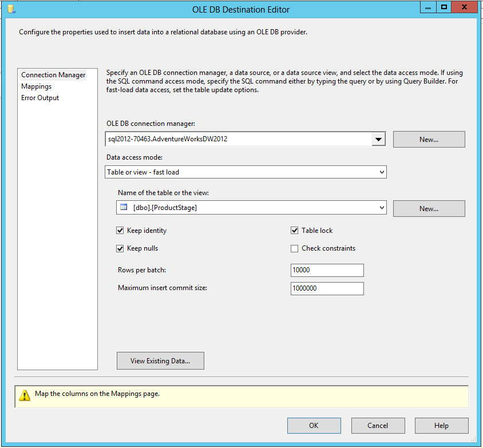The width and height of the screenshot is (483, 448).
Task: Click the 'Map the columns on the Mappings page' message
Action: [x=97, y=394]
